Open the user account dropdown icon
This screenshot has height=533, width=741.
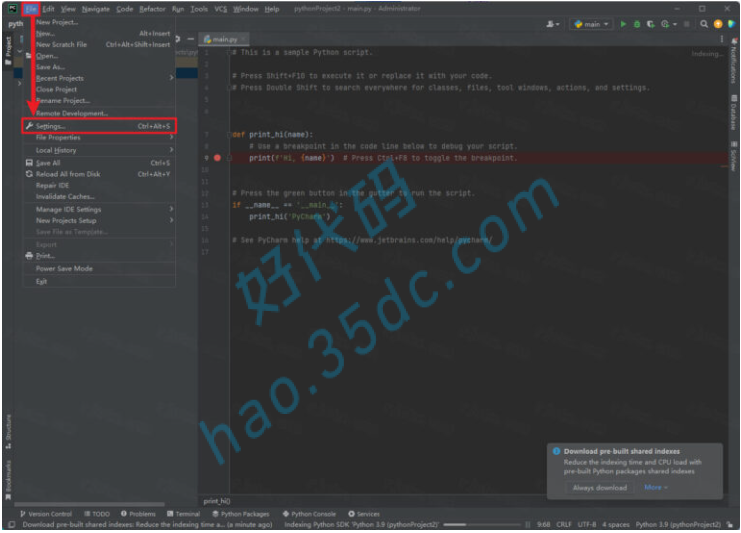pyautogui.click(x=553, y=24)
